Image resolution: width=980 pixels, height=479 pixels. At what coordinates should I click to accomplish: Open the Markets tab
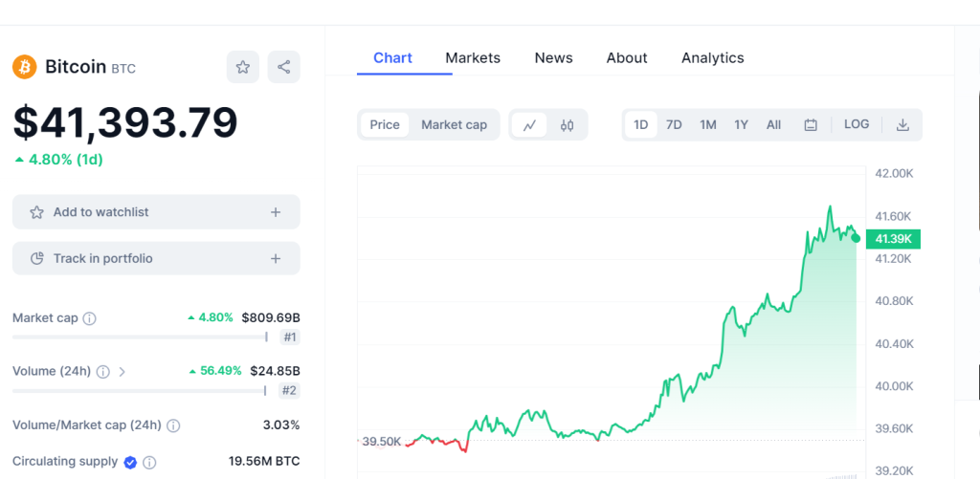[473, 58]
